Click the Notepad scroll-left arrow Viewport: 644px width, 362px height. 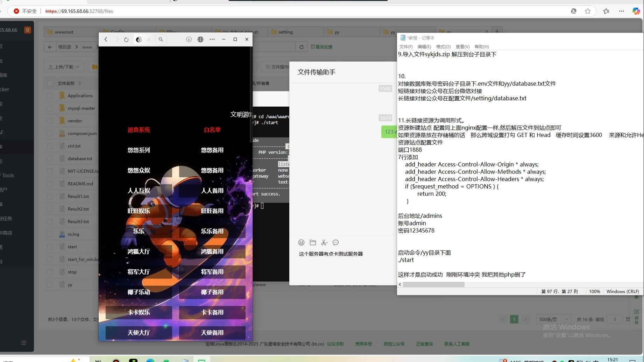point(400,284)
